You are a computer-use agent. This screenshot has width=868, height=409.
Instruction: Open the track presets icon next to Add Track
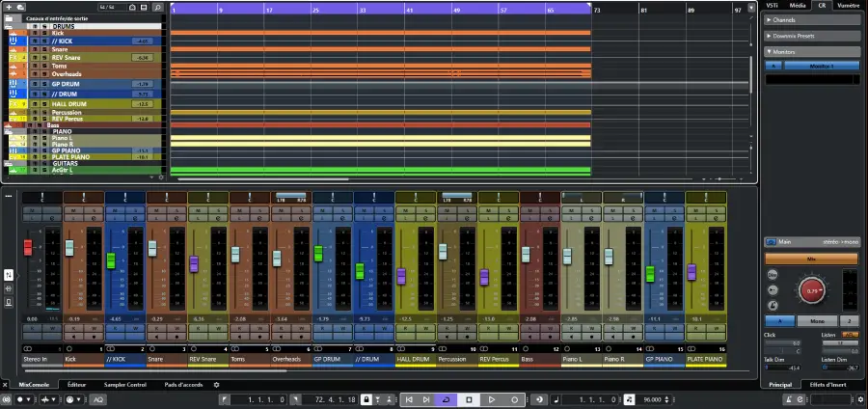tap(21, 7)
